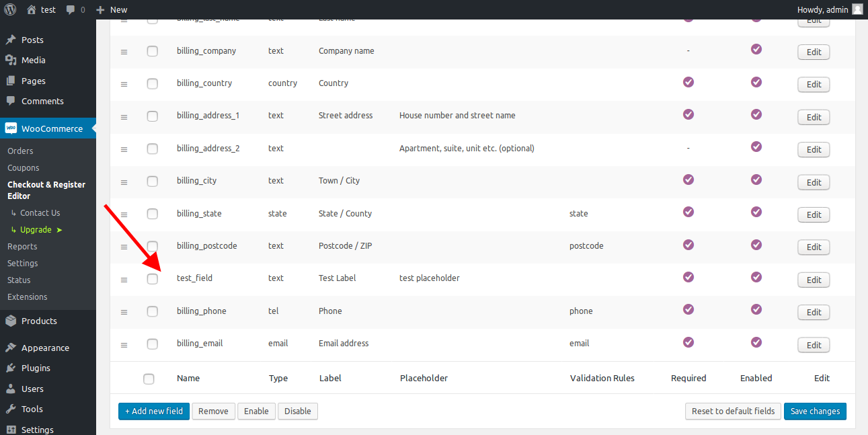Screen dimensions: 868x435
Task: Tick the billing_address_1 checkbox
Action: 153,116
